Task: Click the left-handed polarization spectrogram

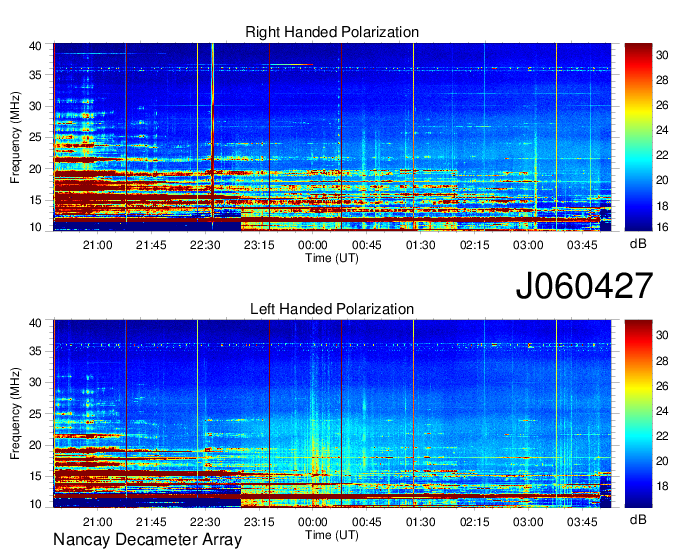Action: (332, 414)
